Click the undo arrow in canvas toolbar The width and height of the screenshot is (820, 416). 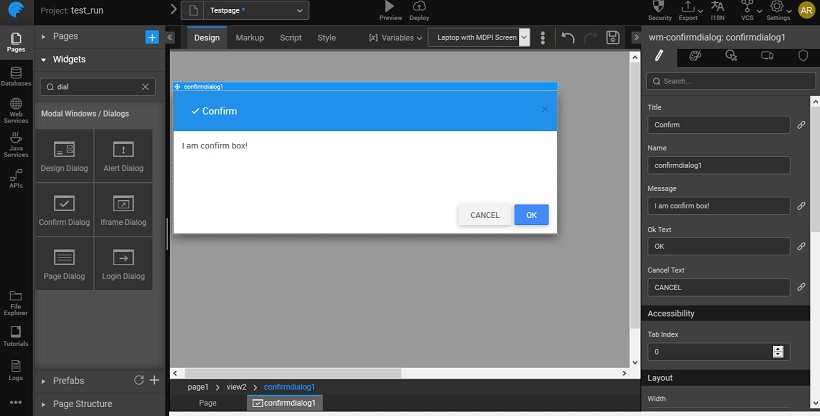[568, 38]
